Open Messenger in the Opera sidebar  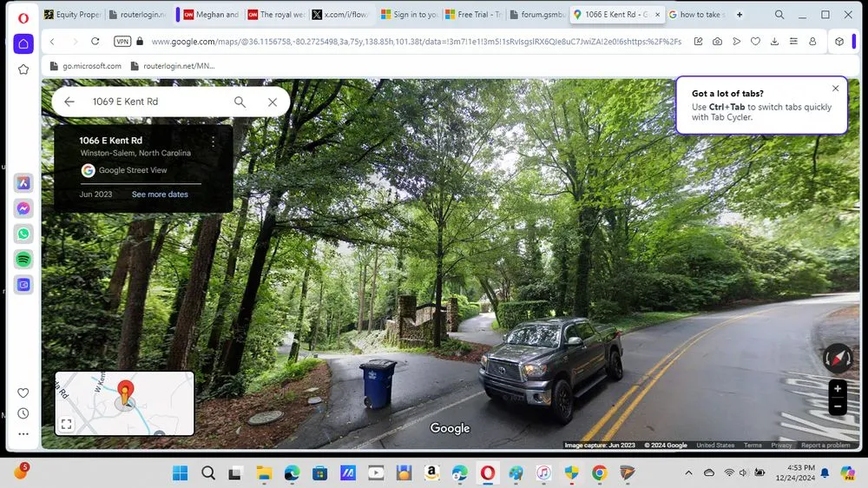pos(23,208)
